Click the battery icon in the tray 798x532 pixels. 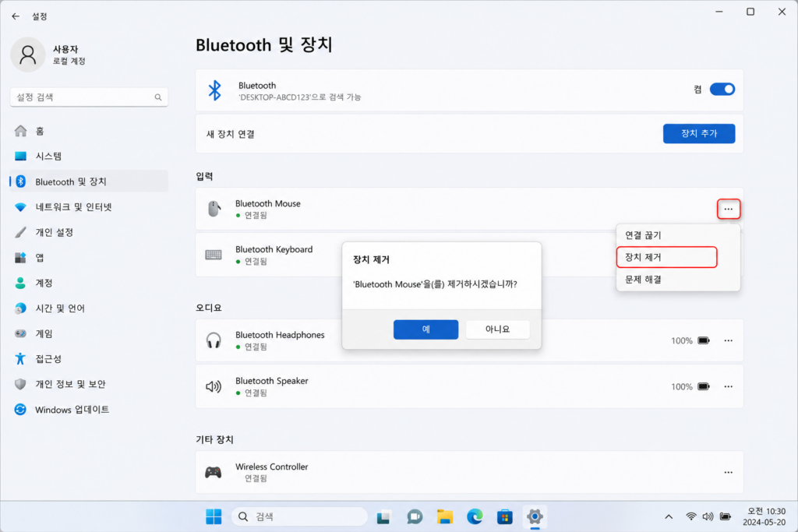pos(726,516)
